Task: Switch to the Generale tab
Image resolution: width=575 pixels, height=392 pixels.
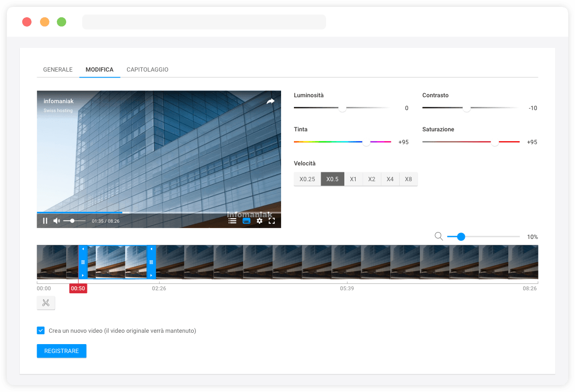Action: (58, 70)
